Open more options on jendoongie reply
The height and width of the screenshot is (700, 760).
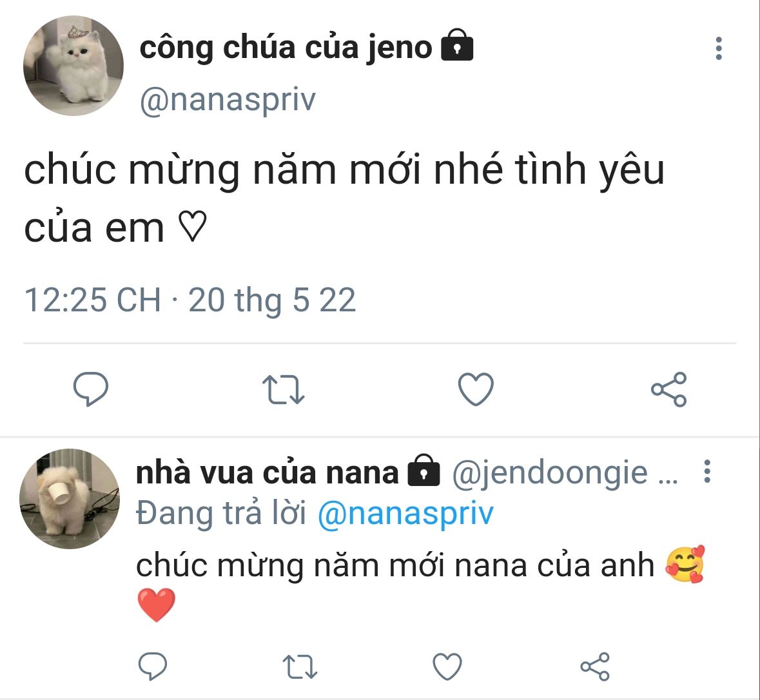707,472
